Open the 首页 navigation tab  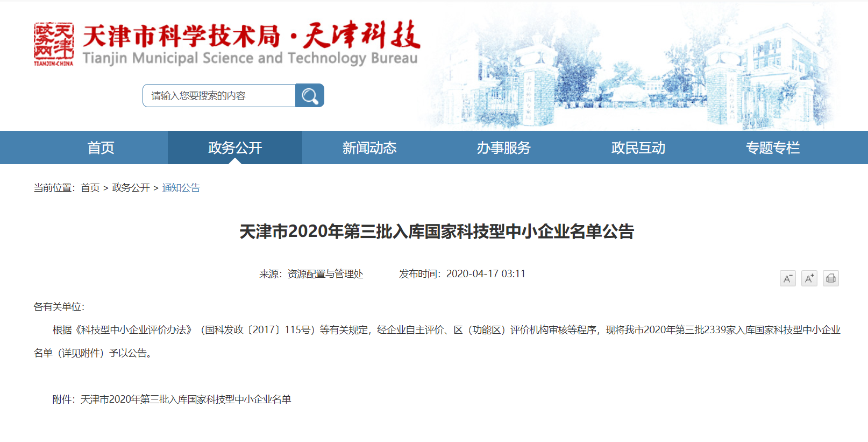(101, 148)
